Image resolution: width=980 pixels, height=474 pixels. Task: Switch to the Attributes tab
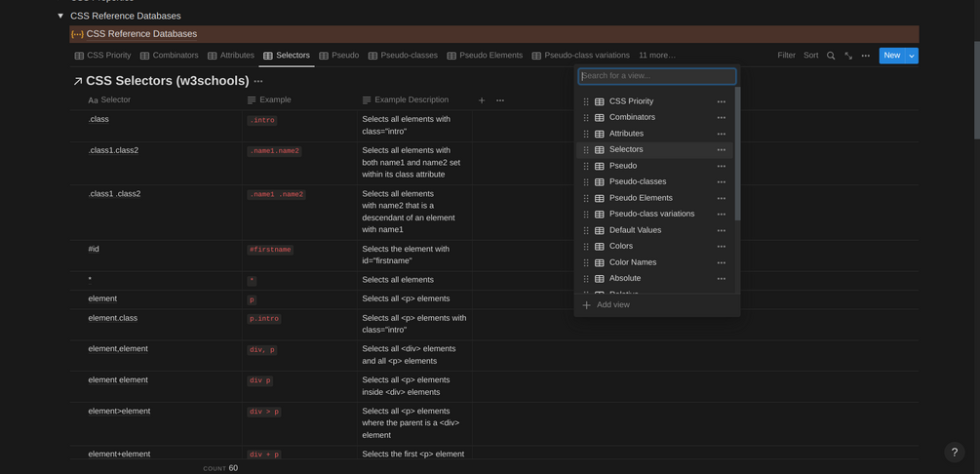[x=231, y=55]
